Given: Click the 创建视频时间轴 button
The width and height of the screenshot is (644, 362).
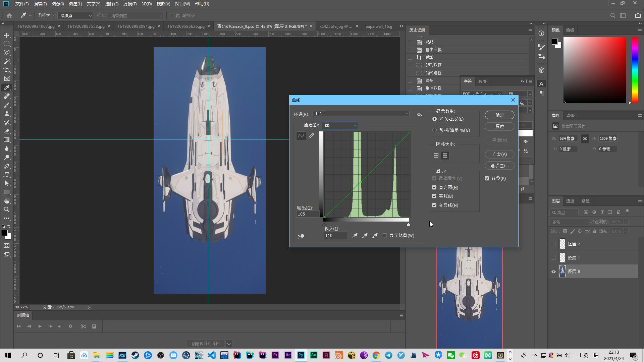Looking at the screenshot, I should [x=206, y=344].
